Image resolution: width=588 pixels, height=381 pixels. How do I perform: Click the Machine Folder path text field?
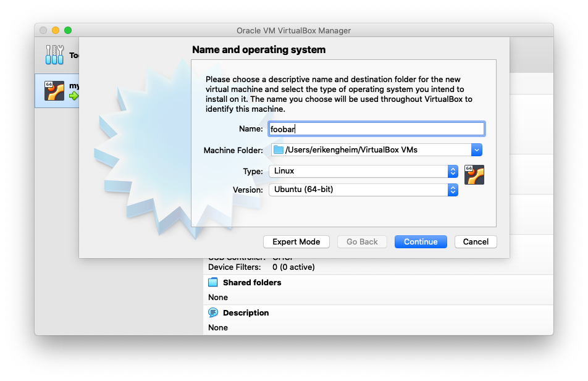coord(371,150)
